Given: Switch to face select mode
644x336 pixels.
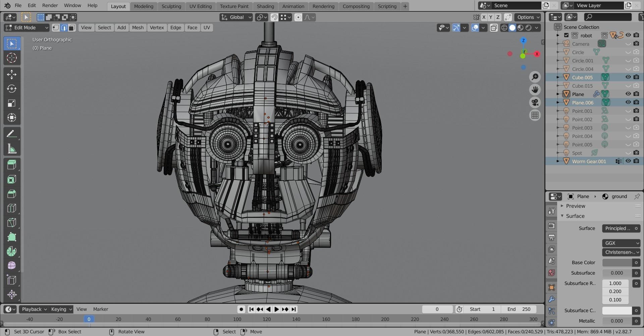Looking at the screenshot, I should (72, 28).
